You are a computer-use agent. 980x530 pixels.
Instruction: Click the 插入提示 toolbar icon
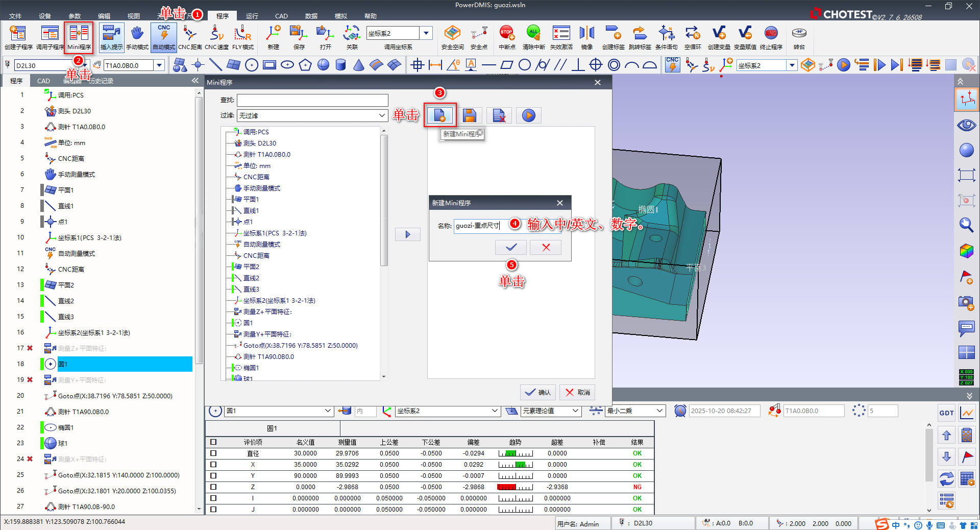pos(111,37)
